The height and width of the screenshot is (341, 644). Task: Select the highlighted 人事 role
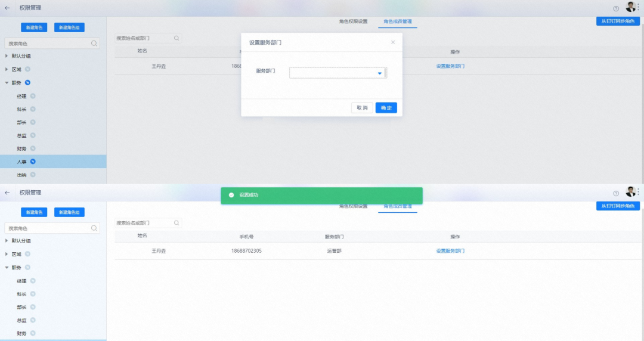click(21, 162)
